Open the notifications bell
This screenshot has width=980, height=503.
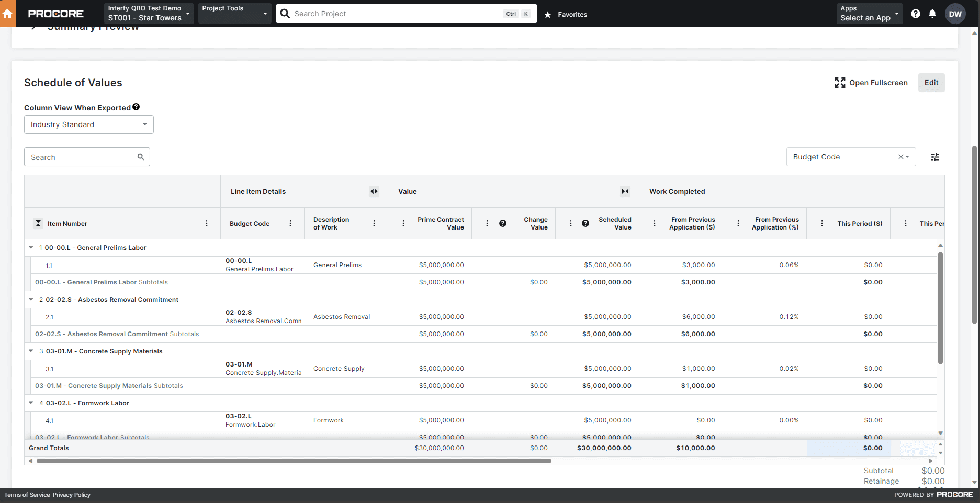[932, 14]
